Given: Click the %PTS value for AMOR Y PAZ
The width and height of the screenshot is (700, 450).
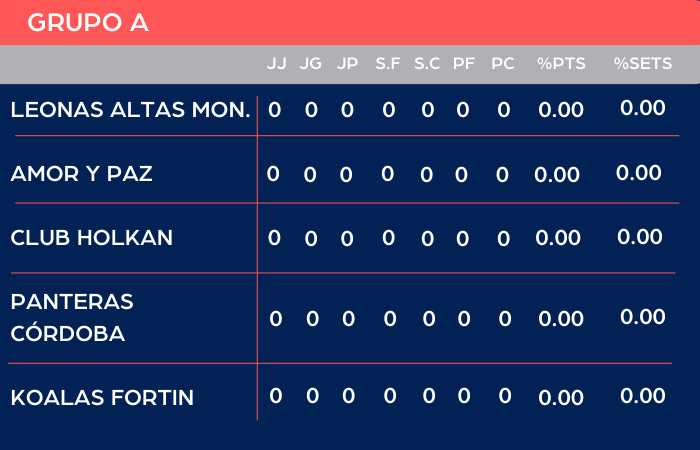Looking at the screenshot, I should click(557, 175).
